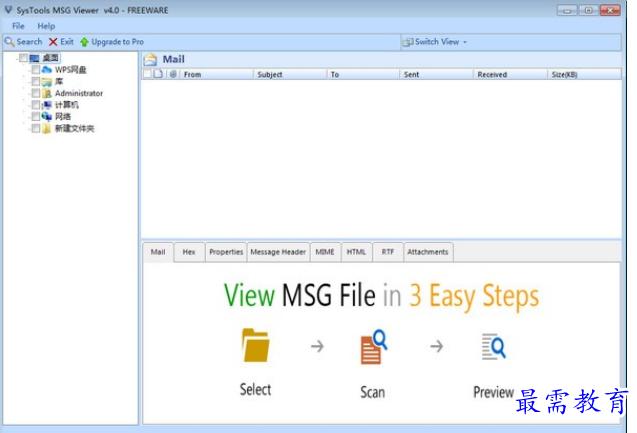This screenshot has height=433, width=637.
Task: Maximize the MSG Viewer window
Action: pos(588,11)
